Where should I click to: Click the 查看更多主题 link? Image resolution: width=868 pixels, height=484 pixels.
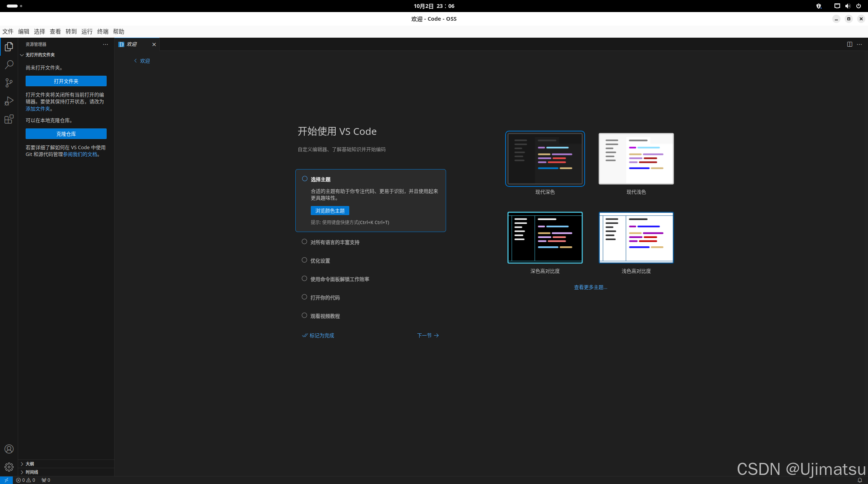coord(590,287)
